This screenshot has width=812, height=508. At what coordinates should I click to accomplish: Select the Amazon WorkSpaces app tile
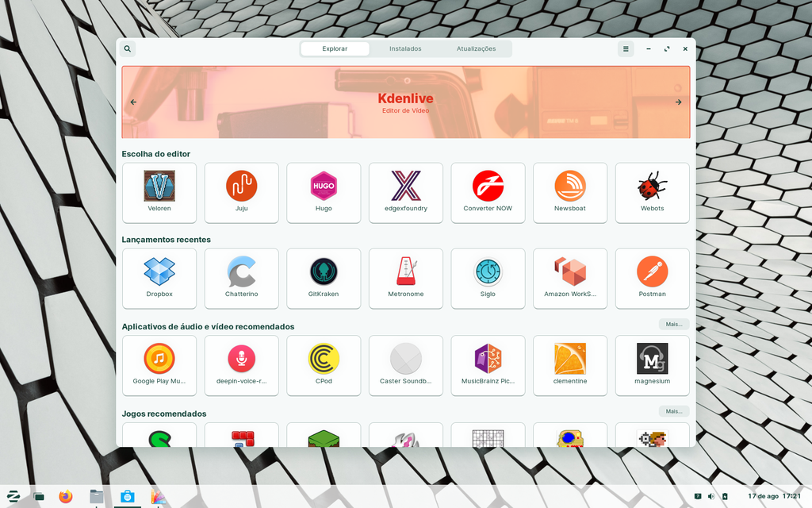coord(570,279)
